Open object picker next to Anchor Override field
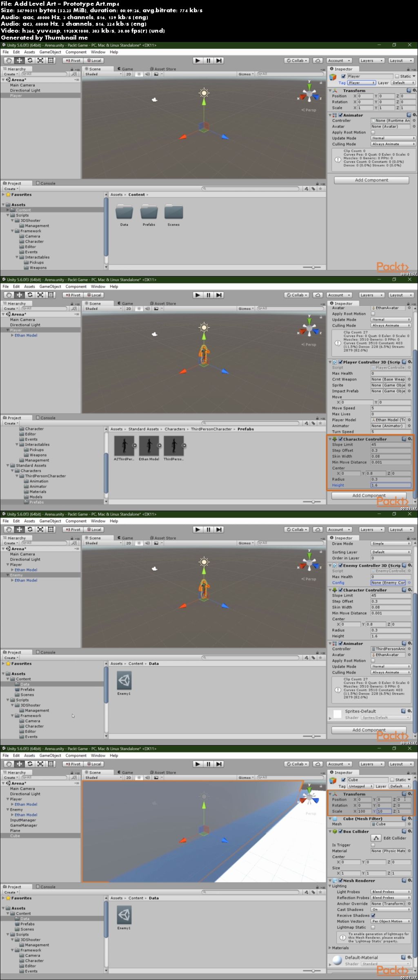418x980 pixels. tap(409, 903)
